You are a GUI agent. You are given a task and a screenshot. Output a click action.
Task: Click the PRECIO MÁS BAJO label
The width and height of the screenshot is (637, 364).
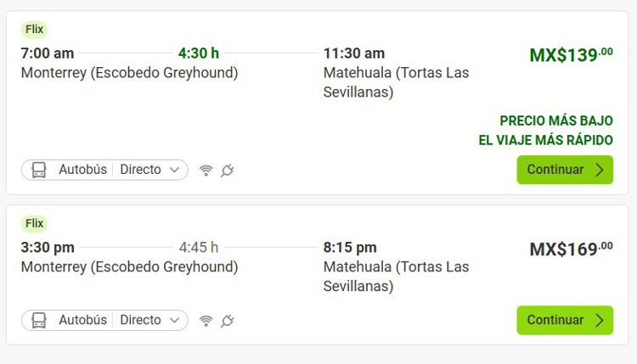(x=556, y=120)
